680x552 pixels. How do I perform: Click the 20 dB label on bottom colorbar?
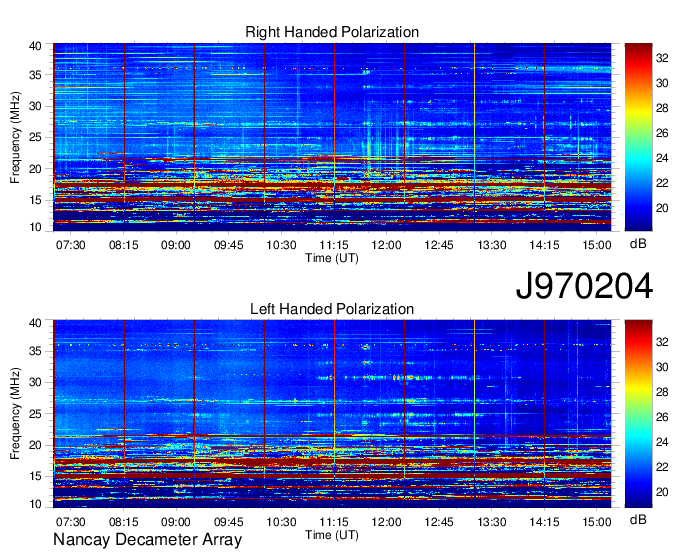click(662, 492)
